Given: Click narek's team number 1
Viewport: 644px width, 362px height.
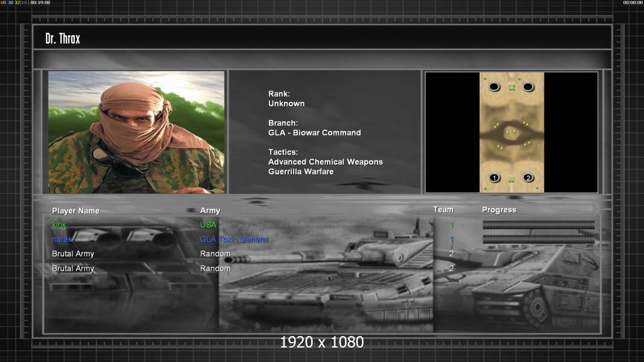Looking at the screenshot, I should click(x=452, y=240).
